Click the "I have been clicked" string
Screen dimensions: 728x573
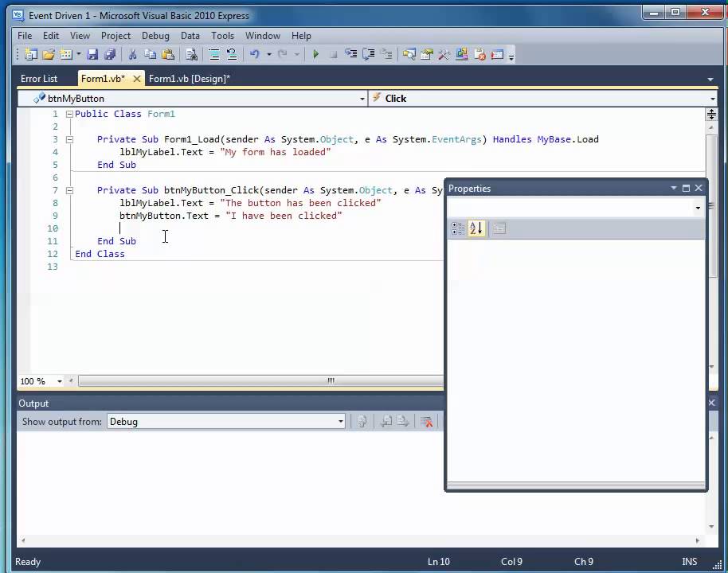coord(284,216)
